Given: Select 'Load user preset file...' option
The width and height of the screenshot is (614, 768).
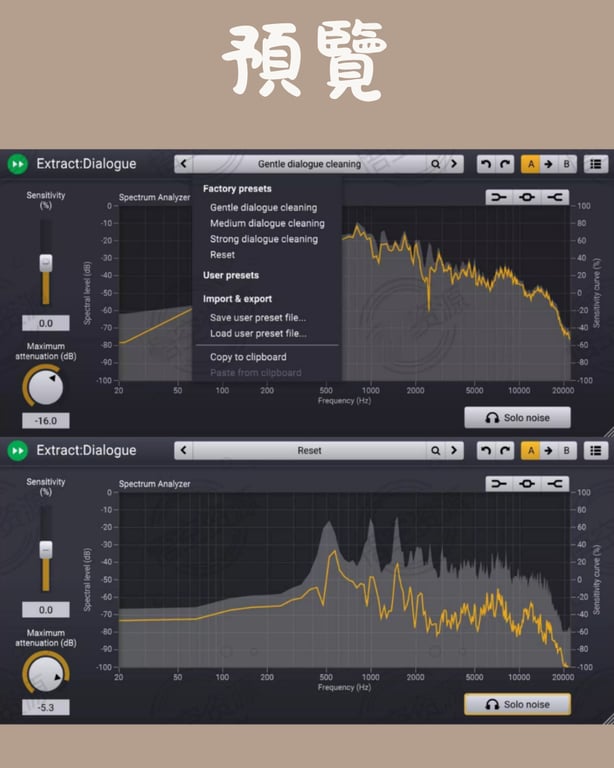Looking at the screenshot, I should point(259,333).
